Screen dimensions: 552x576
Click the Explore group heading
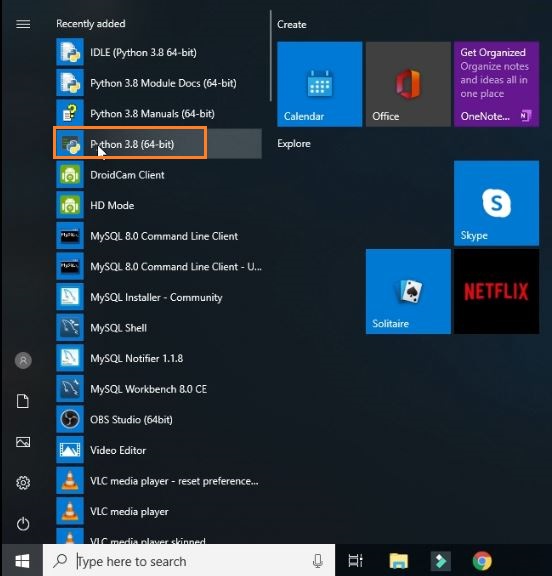click(294, 144)
